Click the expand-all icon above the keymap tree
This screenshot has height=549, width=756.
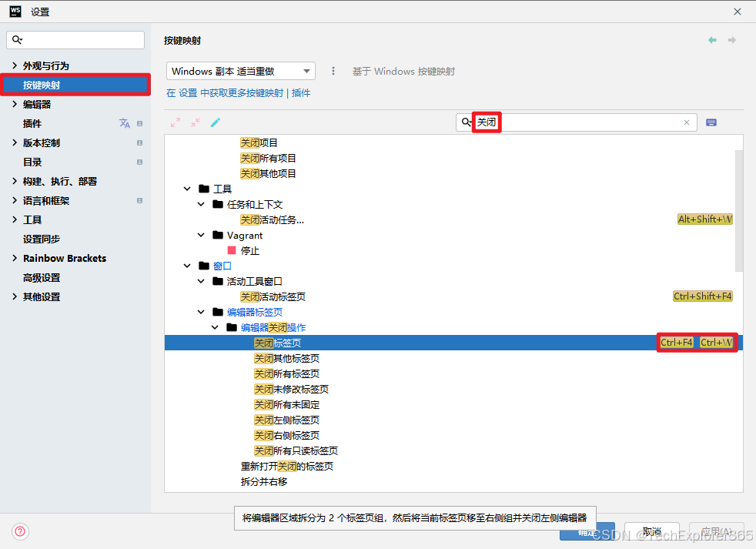click(x=176, y=122)
